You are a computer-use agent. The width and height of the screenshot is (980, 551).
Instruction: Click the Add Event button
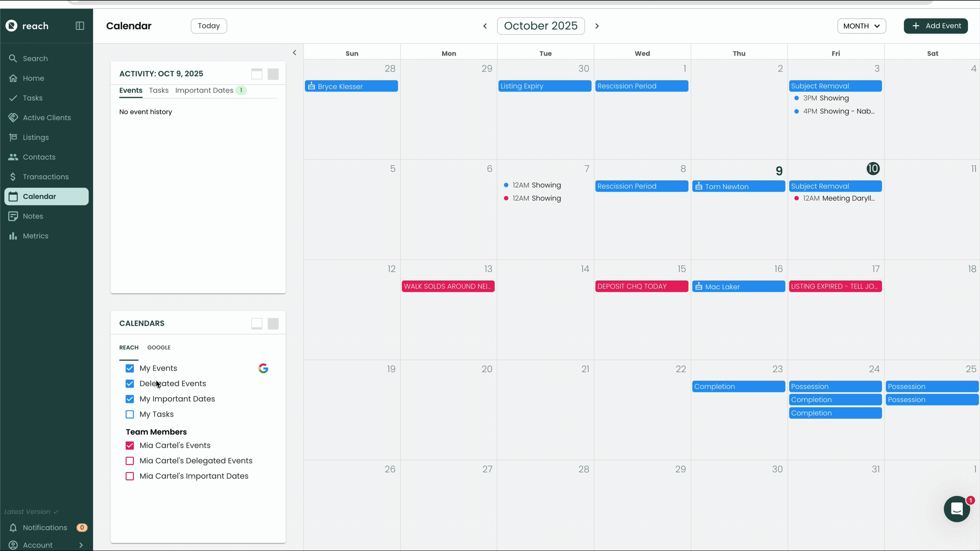[x=936, y=26]
